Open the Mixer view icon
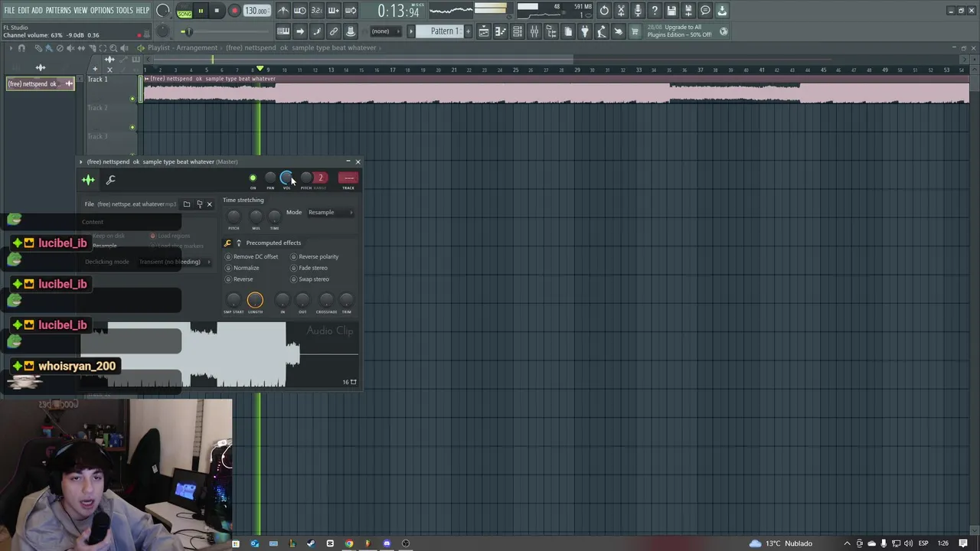 click(x=534, y=31)
